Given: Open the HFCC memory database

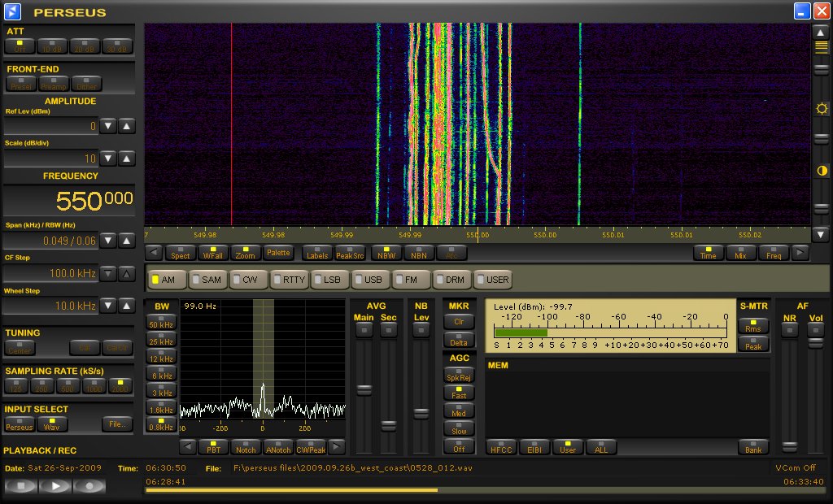Looking at the screenshot, I should click(501, 447).
